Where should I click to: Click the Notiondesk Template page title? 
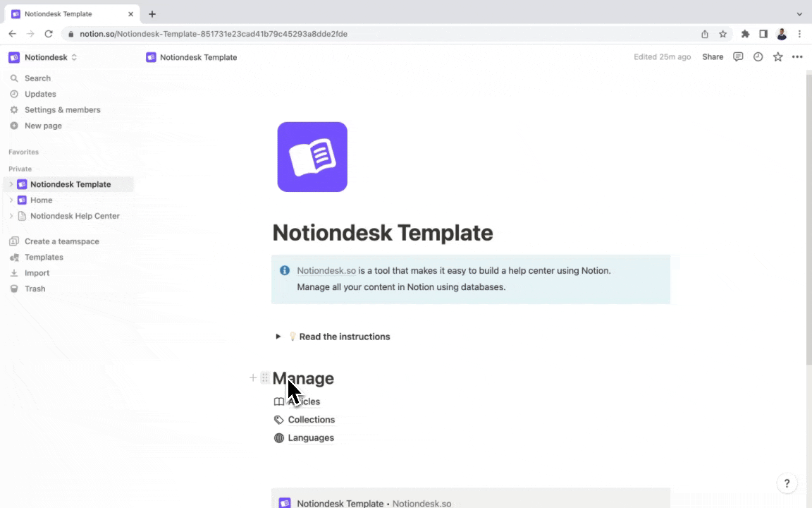pyautogui.click(x=383, y=233)
